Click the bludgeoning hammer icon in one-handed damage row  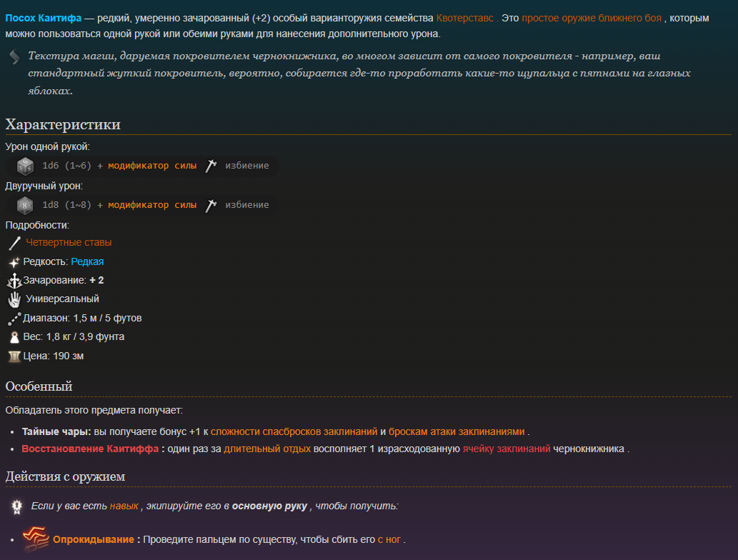211,166
